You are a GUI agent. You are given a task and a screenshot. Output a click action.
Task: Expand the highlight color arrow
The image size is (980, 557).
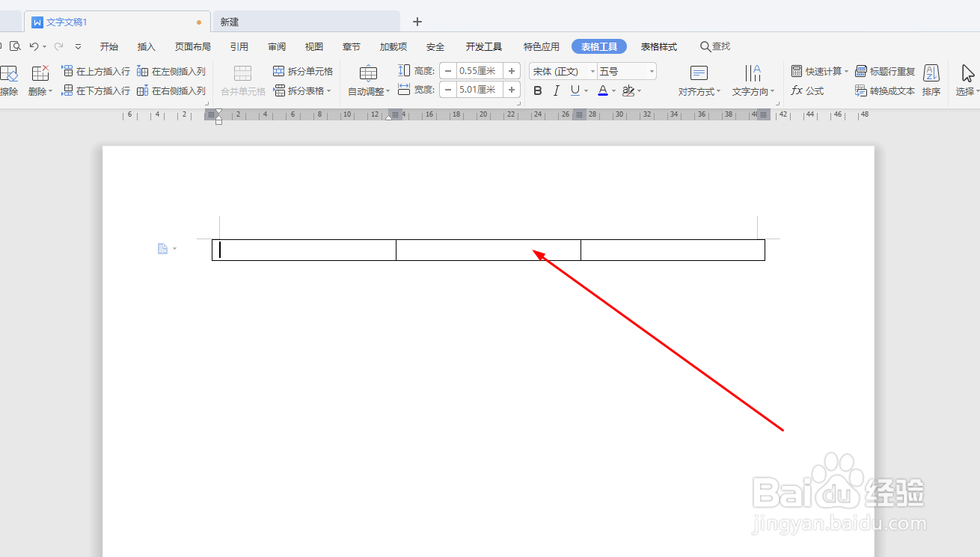(x=641, y=91)
